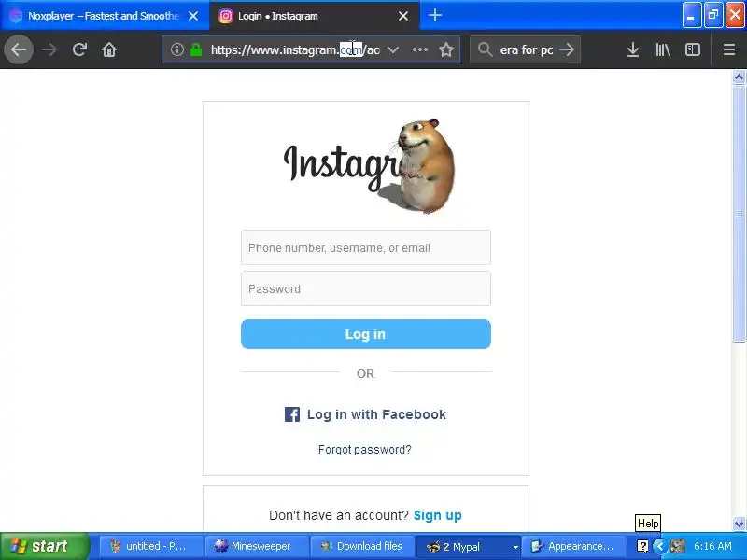Expand hidden system tray icons
The height and width of the screenshot is (560, 747).
[660, 546]
